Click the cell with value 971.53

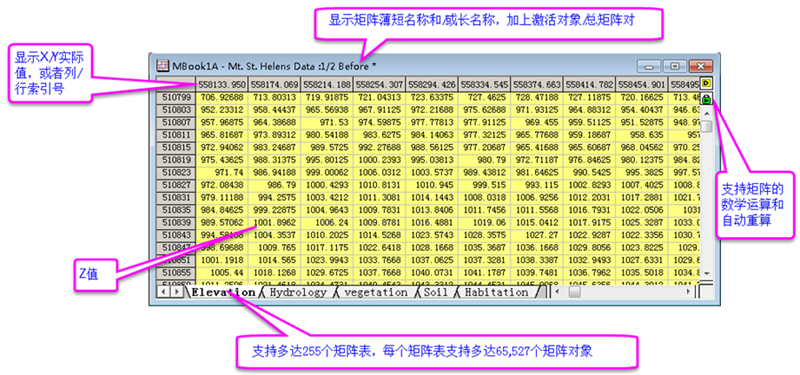tap(327, 122)
